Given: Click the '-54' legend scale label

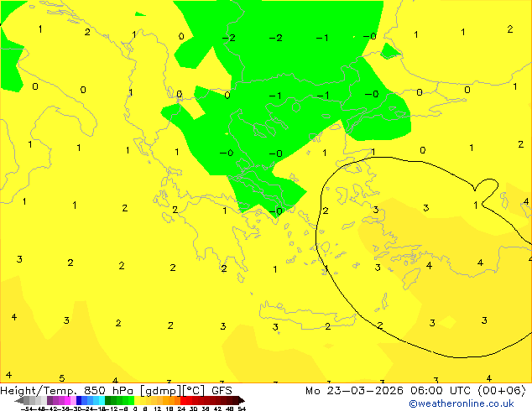Looking at the screenshot, I should click(29, 408).
